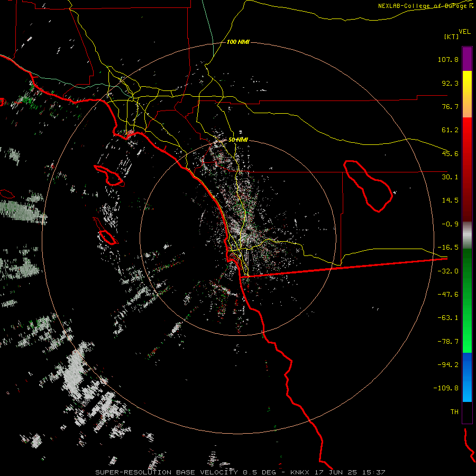Click the 107.8 velocity scale value

pos(448,59)
